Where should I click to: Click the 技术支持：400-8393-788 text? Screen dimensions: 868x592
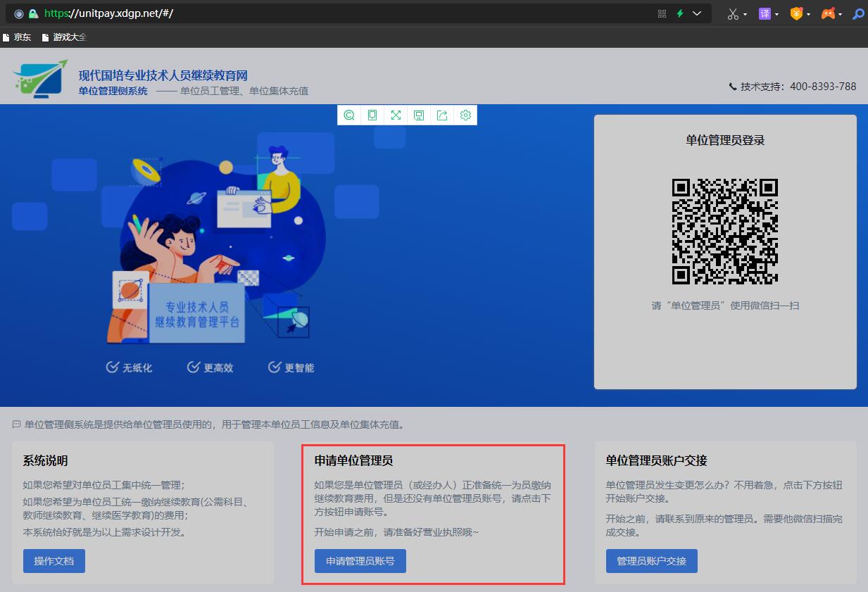pyautogui.click(x=798, y=87)
